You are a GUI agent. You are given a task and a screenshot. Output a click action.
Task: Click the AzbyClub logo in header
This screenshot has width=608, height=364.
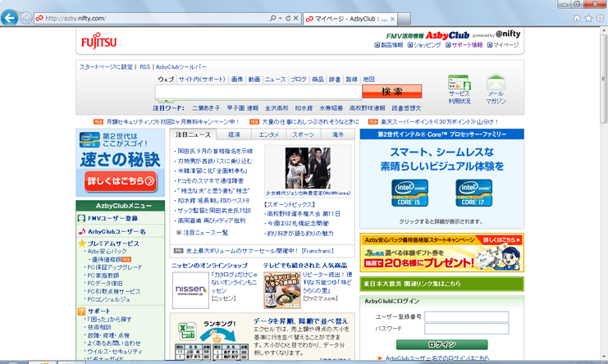coord(447,35)
